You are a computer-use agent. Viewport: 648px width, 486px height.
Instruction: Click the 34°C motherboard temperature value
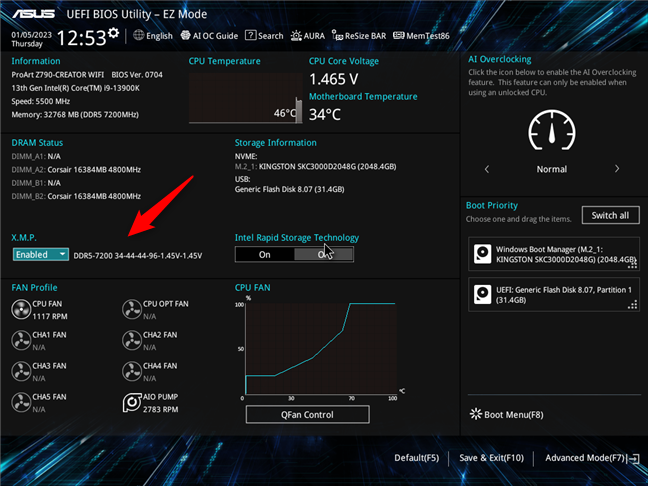pyautogui.click(x=325, y=114)
